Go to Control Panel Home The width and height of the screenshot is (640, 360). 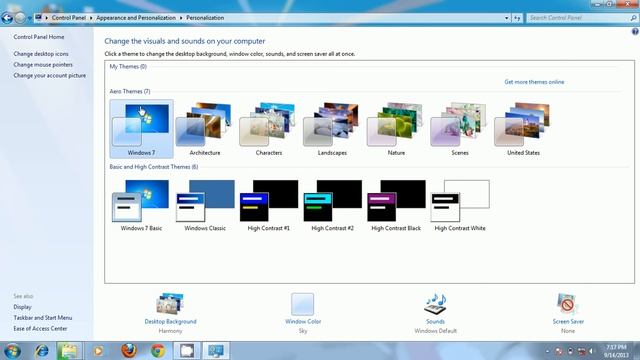click(x=39, y=37)
